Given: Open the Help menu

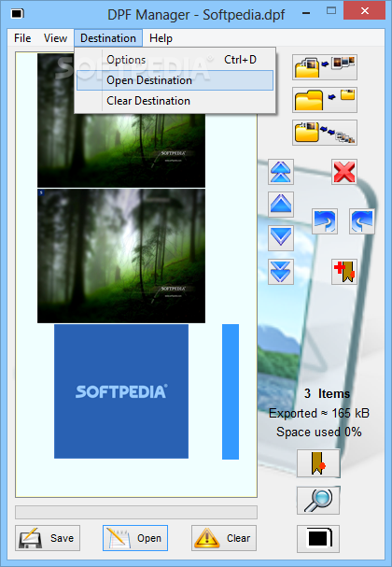Looking at the screenshot, I should 161,38.
